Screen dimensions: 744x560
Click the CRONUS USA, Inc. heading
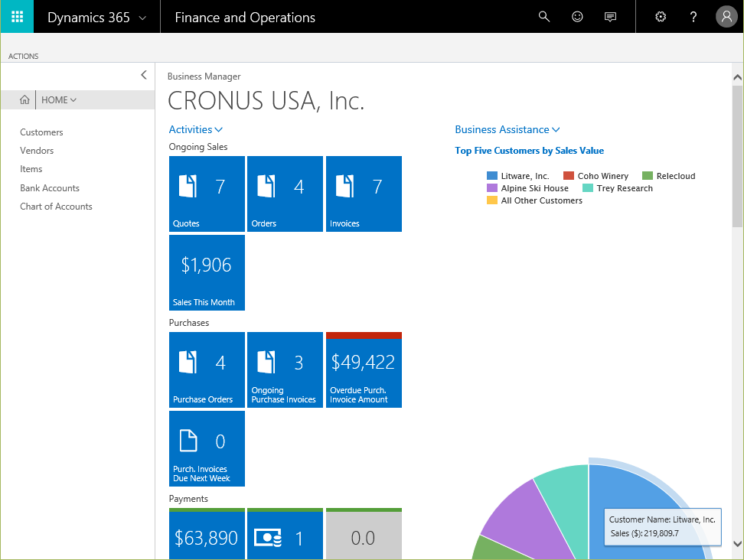point(266,101)
